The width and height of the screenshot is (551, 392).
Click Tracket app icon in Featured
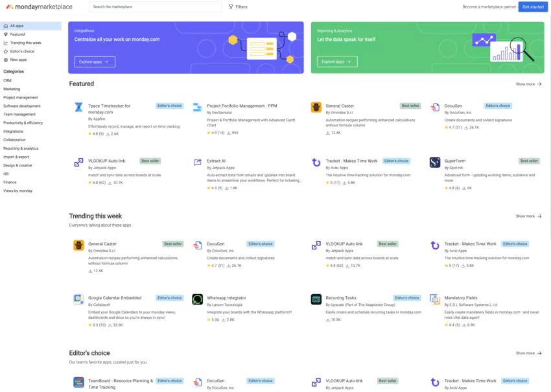[316, 162]
